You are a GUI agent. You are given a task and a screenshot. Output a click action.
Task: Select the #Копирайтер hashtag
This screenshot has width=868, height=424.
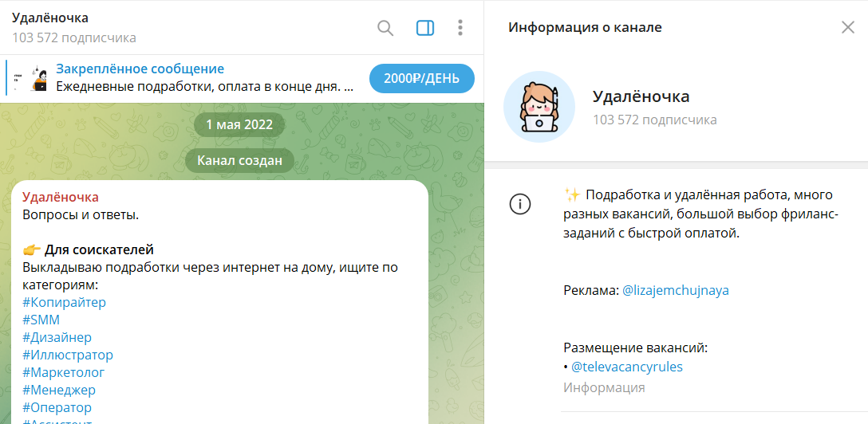[64, 303]
